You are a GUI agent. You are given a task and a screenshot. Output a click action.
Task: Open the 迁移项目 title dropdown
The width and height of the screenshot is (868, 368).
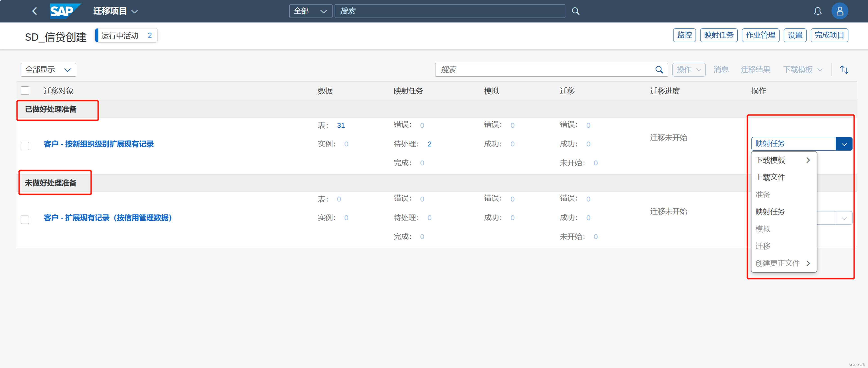click(116, 11)
